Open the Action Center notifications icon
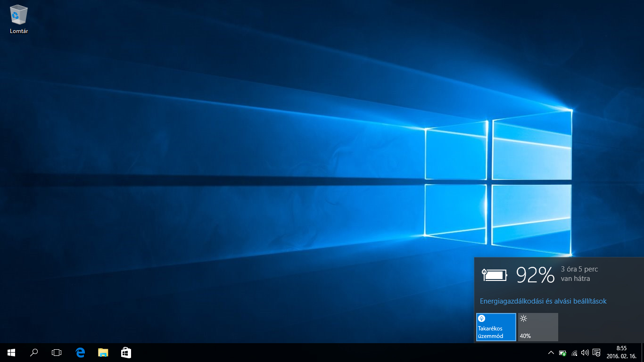 (x=596, y=353)
